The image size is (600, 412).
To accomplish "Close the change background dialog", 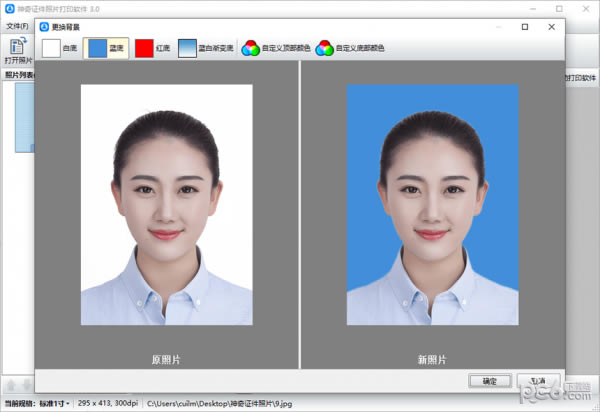I will point(551,27).
